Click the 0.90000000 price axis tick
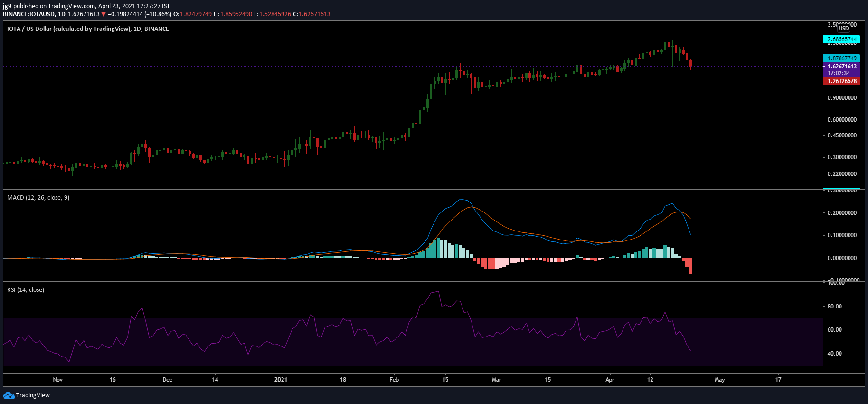The width and height of the screenshot is (868, 404). point(842,98)
